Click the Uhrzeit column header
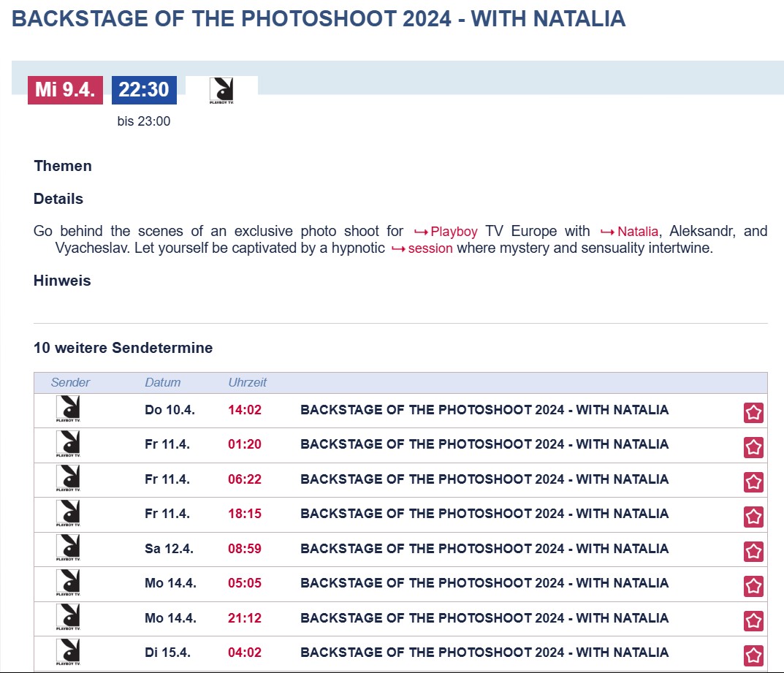This screenshot has height=673, width=784. point(248,382)
